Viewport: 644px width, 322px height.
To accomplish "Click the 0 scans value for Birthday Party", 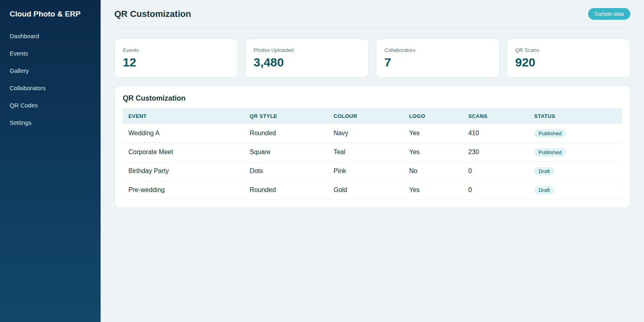I will (470, 171).
